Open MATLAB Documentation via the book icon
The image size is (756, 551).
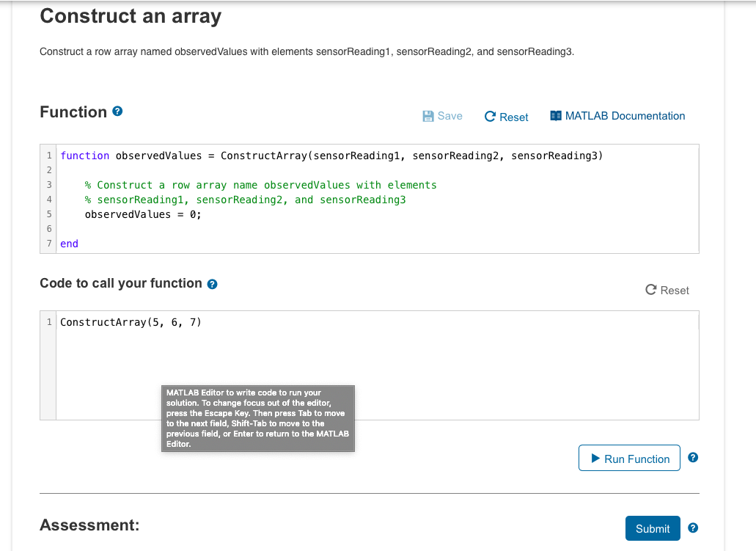[556, 115]
